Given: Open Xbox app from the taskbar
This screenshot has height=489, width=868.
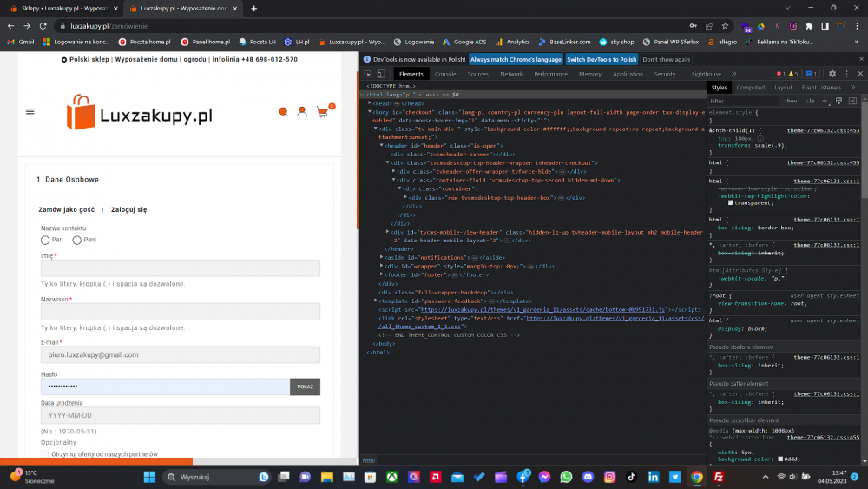Looking at the screenshot, I should tap(392, 477).
